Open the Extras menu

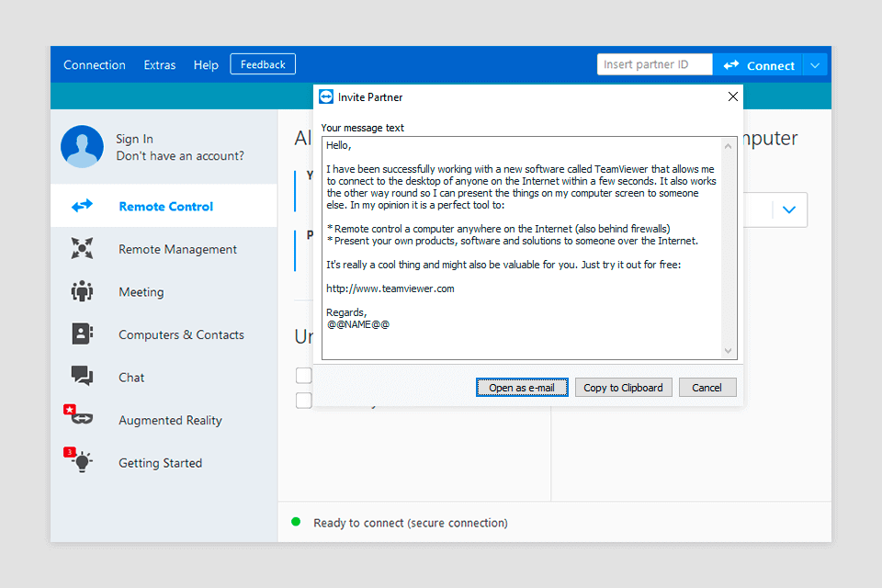pyautogui.click(x=160, y=64)
